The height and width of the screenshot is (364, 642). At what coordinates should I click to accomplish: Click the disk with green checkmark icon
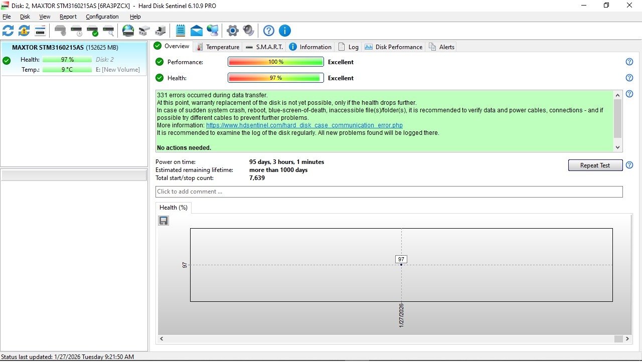(92, 31)
